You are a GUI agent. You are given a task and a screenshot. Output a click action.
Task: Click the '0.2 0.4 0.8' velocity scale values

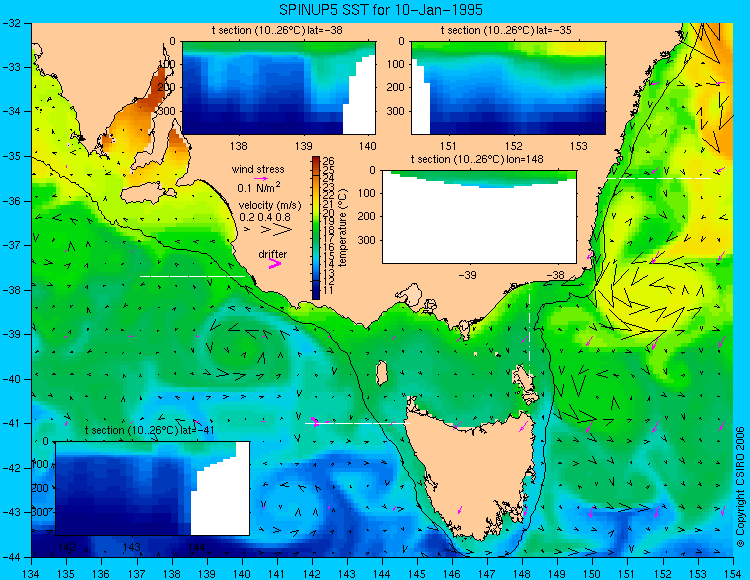pos(265,217)
